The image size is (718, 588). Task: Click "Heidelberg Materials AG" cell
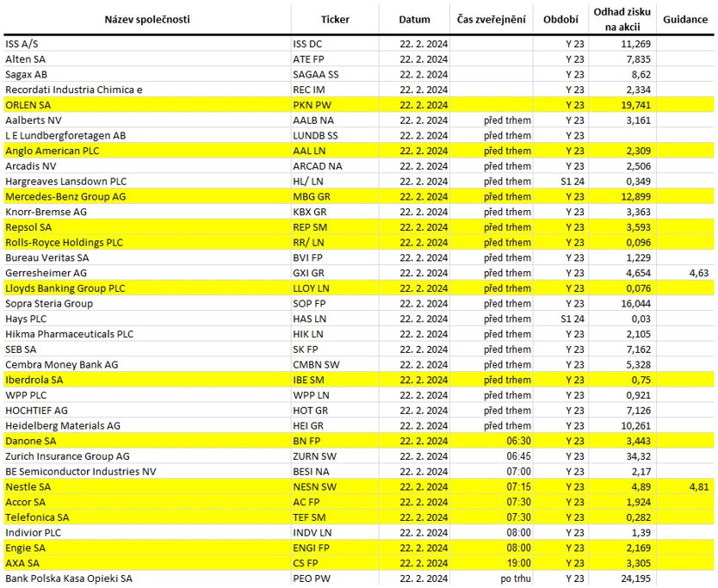pyautogui.click(x=63, y=426)
